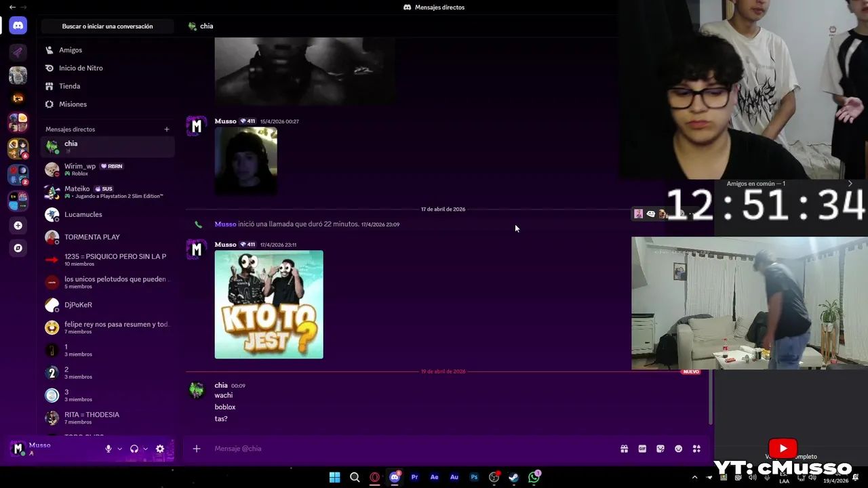Screen dimensions: 868x488
Task: Open Misiones
Action: 107,104
